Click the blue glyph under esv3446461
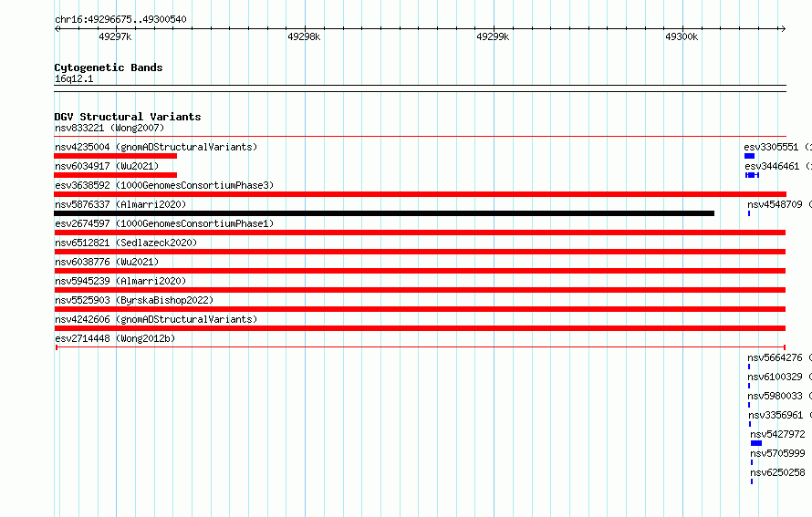Viewport: 812px width, 517px height. [x=752, y=175]
